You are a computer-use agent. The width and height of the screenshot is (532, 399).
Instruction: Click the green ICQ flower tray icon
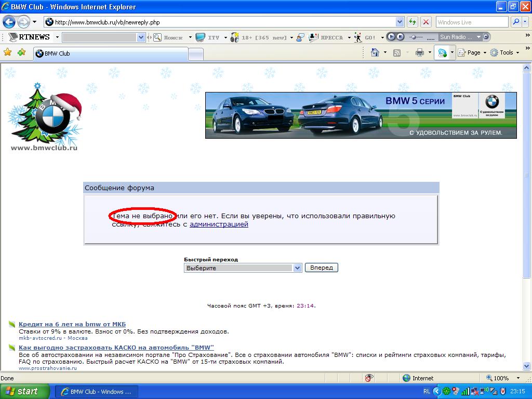coord(446,391)
